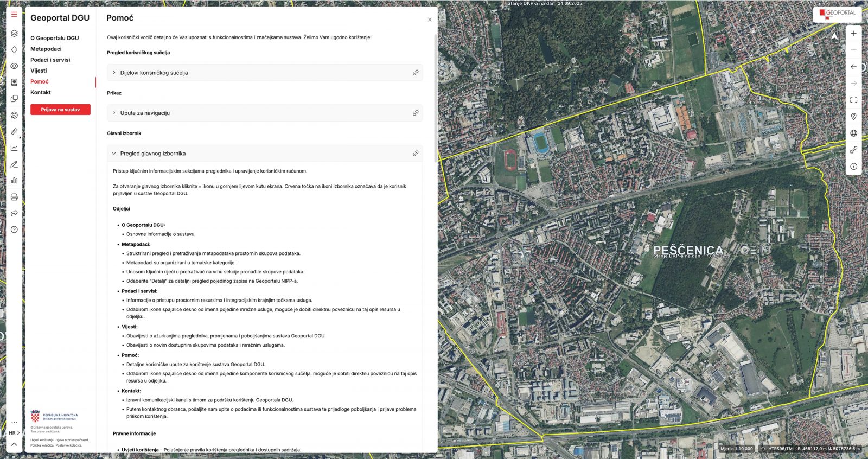This screenshot has width=868, height=459.
Task: Click the Prijava na sustav button
Action: point(60,110)
